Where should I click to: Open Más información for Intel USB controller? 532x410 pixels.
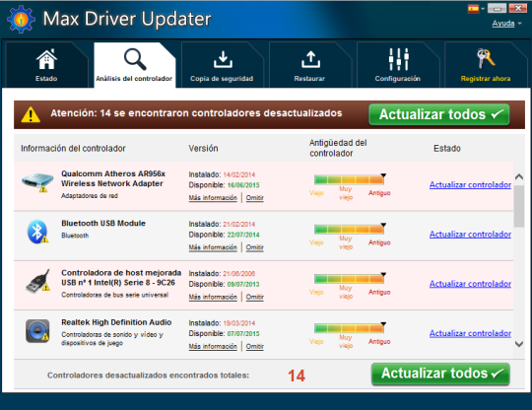tap(213, 297)
